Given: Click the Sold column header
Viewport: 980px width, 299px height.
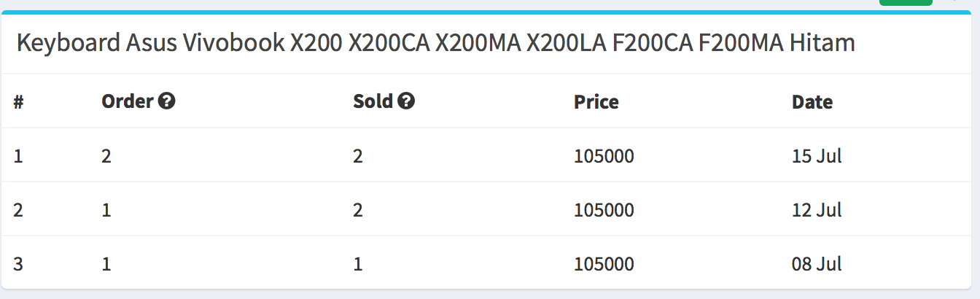Looking at the screenshot, I should (x=373, y=101).
